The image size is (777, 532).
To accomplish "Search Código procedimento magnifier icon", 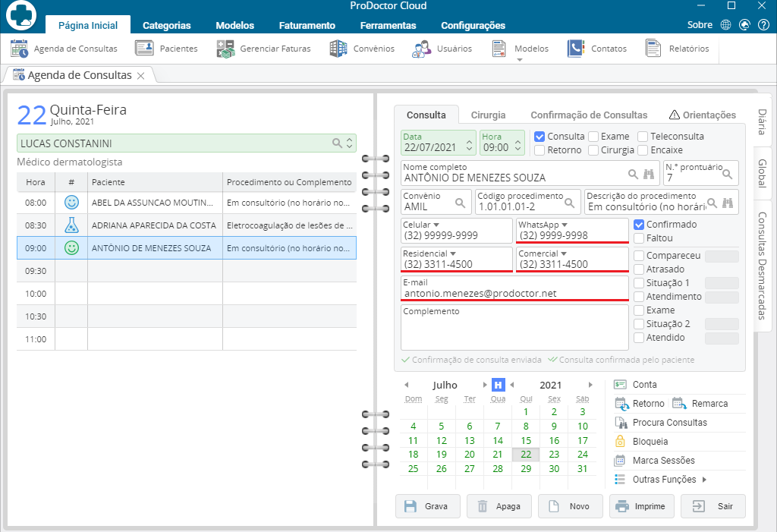I will point(569,203).
